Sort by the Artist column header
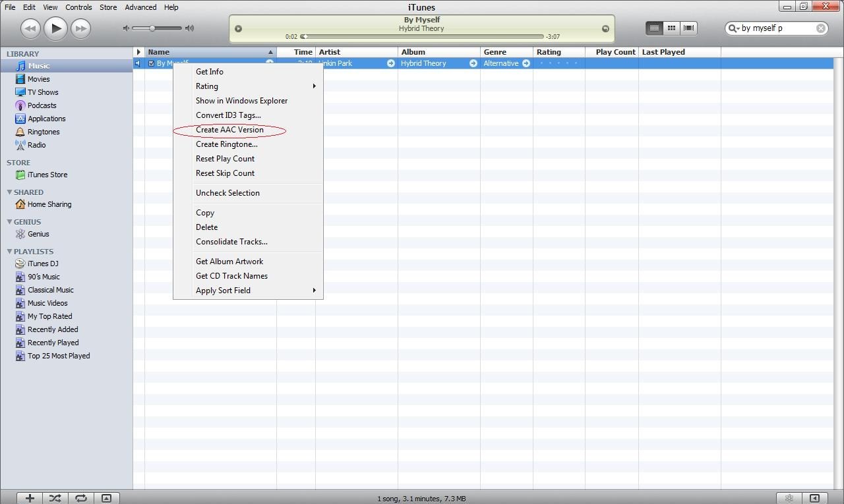The image size is (844, 504). [357, 52]
